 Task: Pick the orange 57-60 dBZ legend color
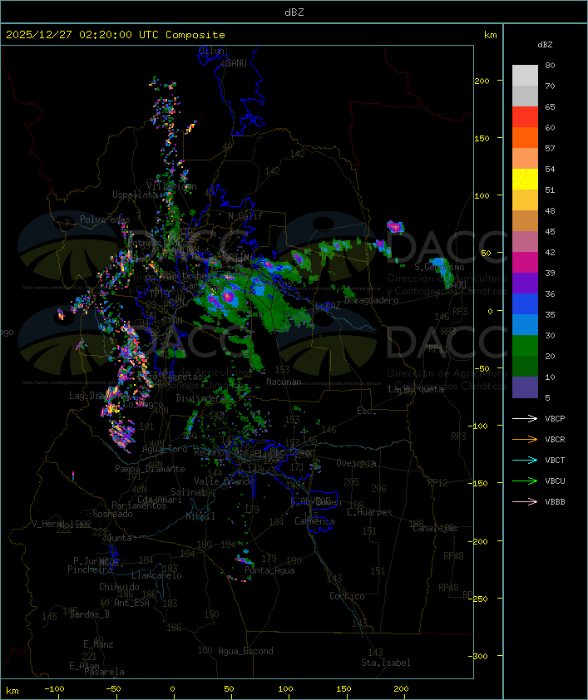click(525, 137)
